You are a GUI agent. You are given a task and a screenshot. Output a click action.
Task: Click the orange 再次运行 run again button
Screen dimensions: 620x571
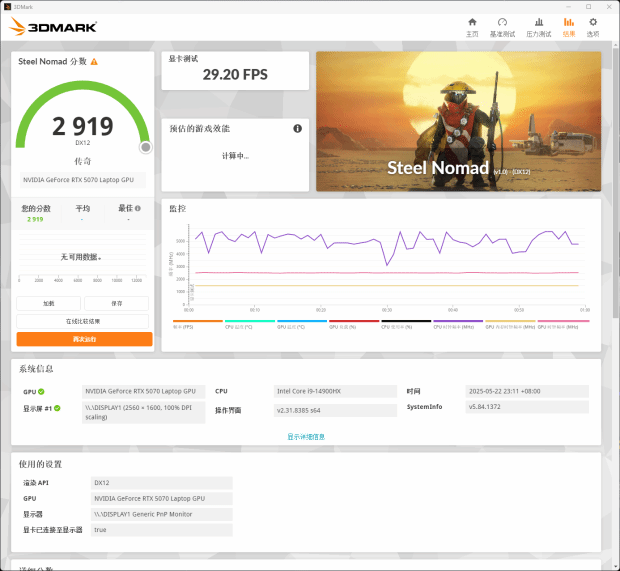84,339
